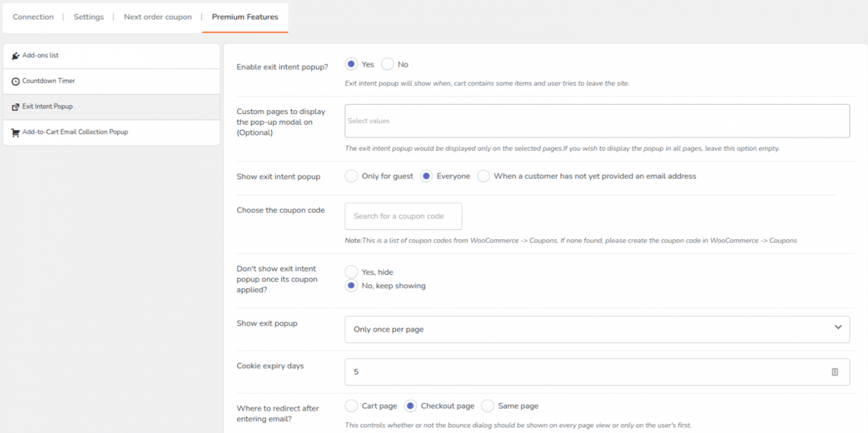Click the cart icon for Add-to-Cart Popup
Viewport: 868px width, 433px height.
pos(16,133)
